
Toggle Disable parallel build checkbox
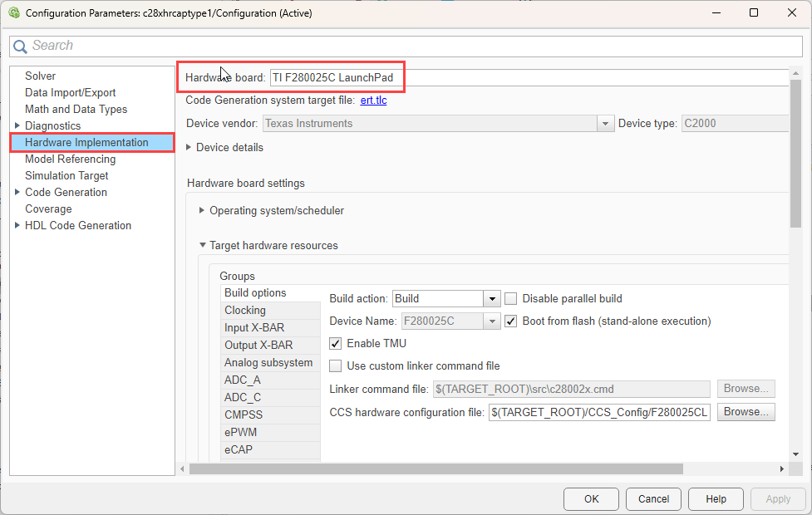point(511,299)
